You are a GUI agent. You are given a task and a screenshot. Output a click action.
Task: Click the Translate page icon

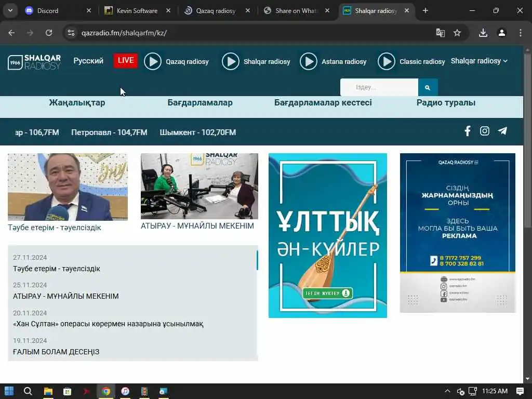(x=441, y=33)
